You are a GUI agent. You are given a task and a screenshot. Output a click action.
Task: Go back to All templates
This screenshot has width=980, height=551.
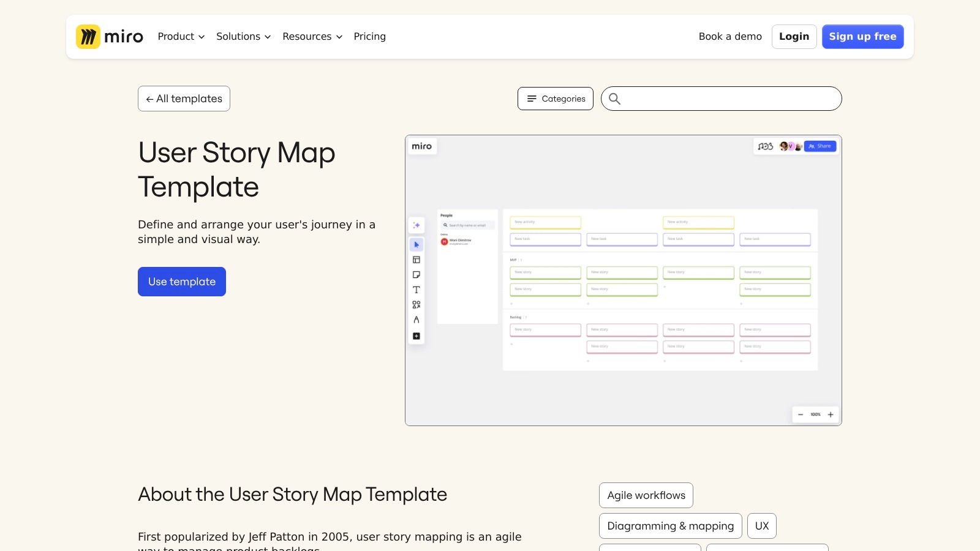coord(184,99)
